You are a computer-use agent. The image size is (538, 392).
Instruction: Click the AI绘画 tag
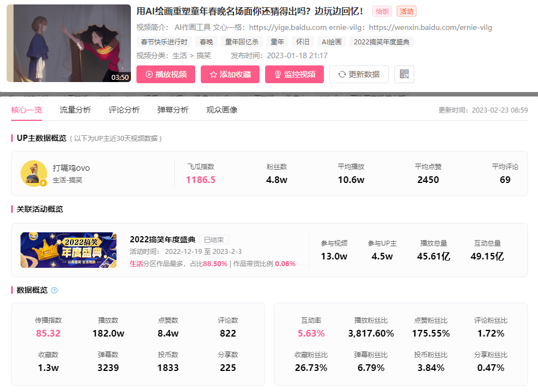(332, 42)
